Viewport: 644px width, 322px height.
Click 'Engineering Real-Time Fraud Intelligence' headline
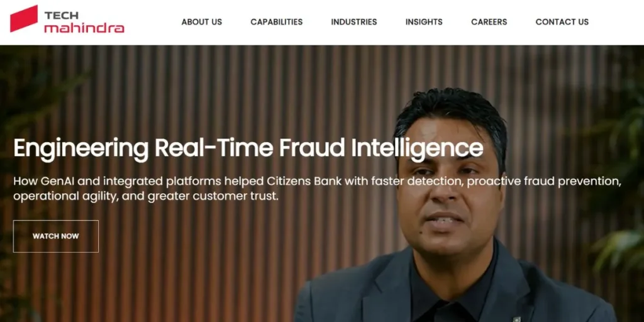(248, 148)
